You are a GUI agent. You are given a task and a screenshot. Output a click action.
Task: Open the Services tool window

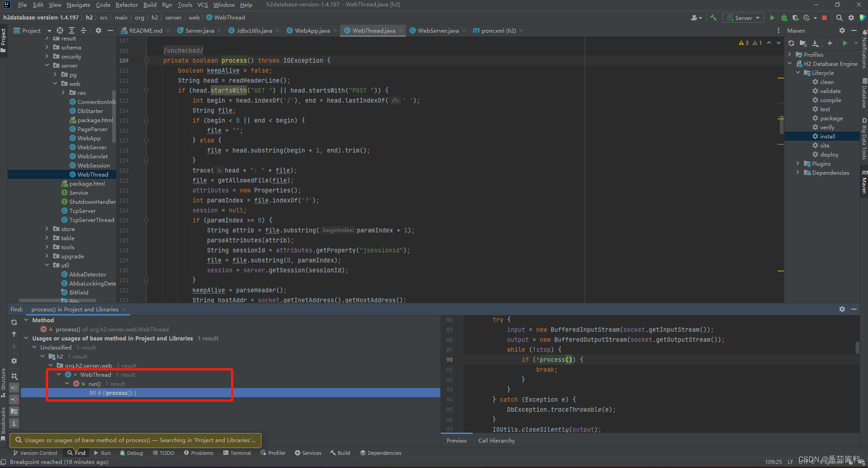tap(308, 453)
